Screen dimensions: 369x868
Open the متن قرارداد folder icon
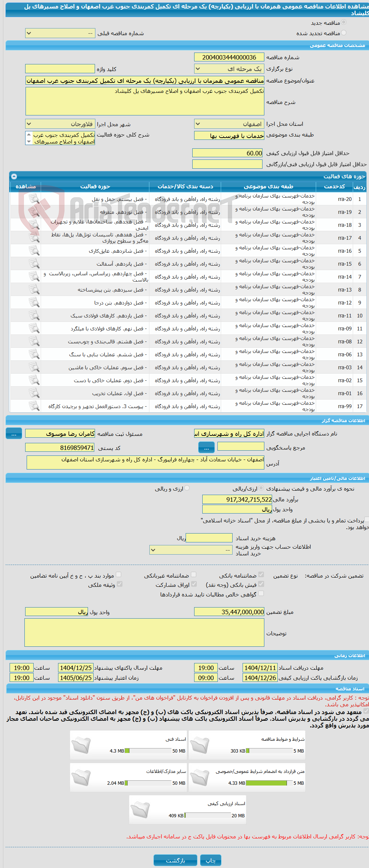click(200, 777)
